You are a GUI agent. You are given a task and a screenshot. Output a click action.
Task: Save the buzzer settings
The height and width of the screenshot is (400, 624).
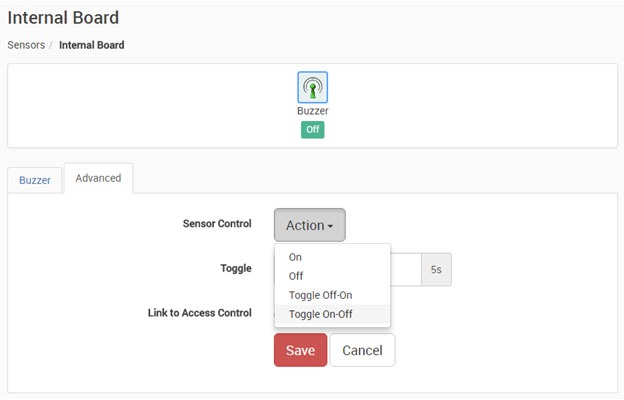[300, 350]
